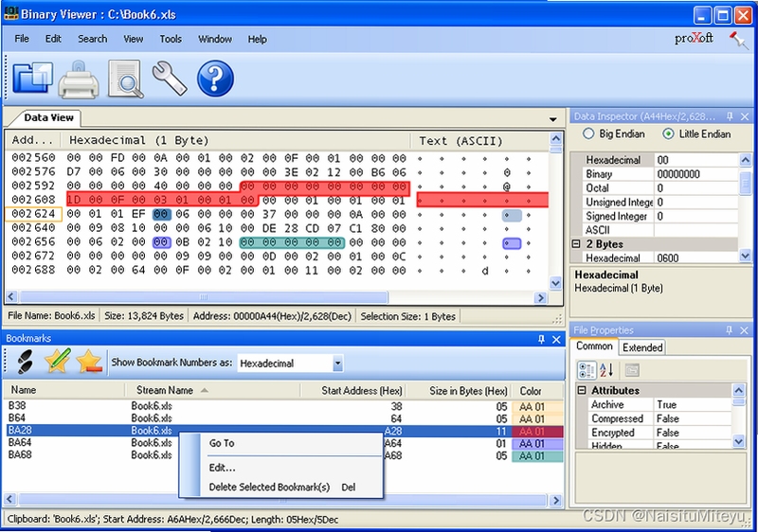758x532 pixels.
Task: Choose Edit... in context menu
Action: pyautogui.click(x=281, y=468)
